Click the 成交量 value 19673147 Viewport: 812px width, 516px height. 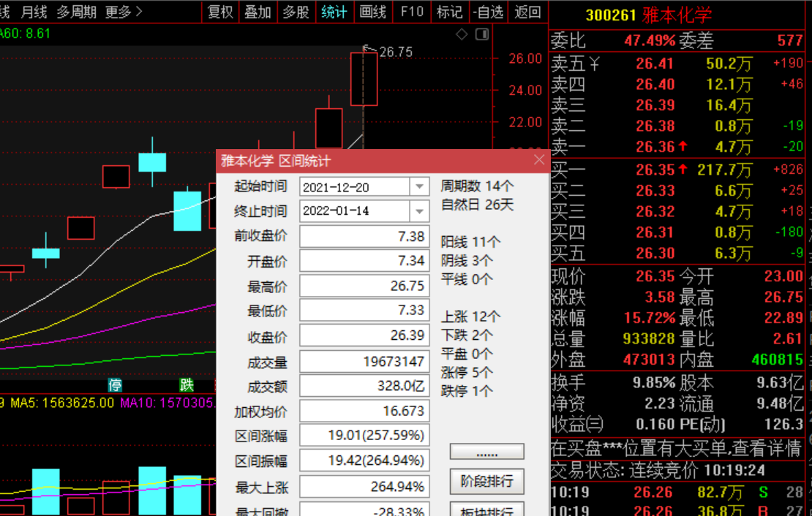(364, 361)
